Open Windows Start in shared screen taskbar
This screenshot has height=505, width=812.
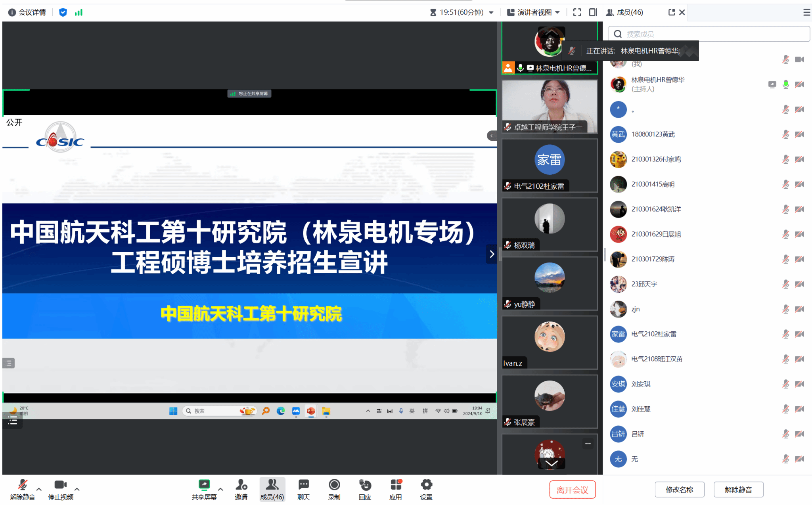coord(173,411)
